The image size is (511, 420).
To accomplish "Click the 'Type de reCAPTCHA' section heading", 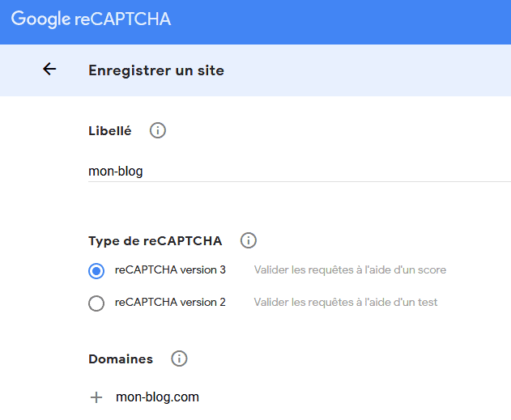I will coord(155,241).
